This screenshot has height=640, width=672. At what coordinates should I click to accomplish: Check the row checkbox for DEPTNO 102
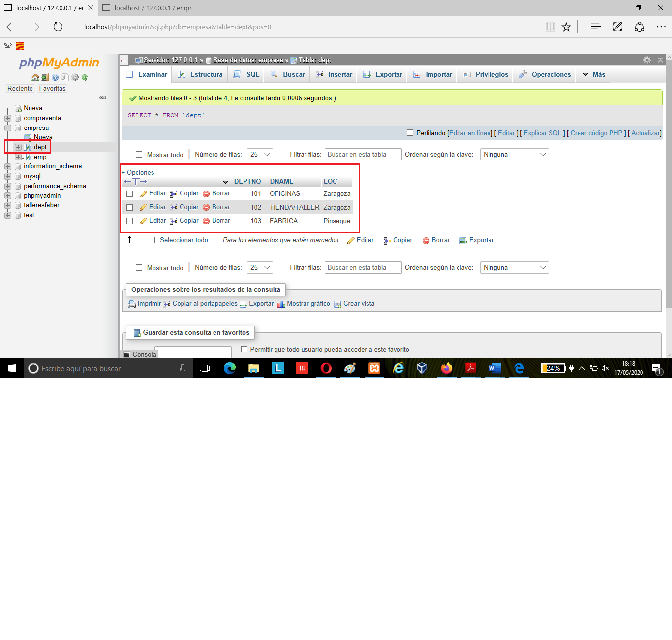coord(130,208)
